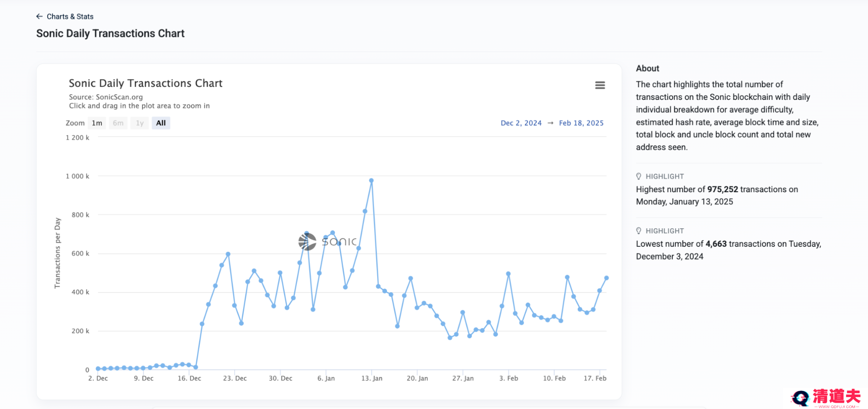This screenshot has height=409, width=868.
Task: Set zoom range to 1m
Action: (97, 123)
